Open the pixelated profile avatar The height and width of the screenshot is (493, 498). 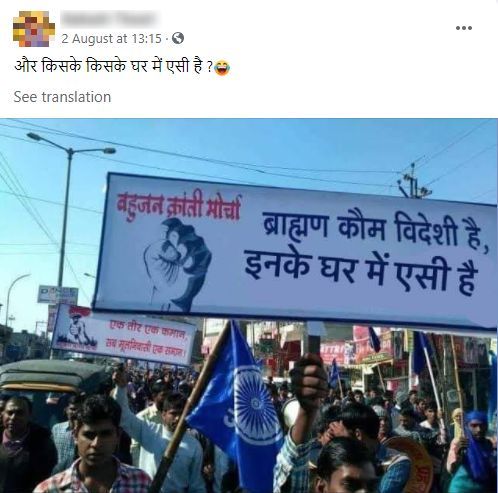(x=34, y=29)
